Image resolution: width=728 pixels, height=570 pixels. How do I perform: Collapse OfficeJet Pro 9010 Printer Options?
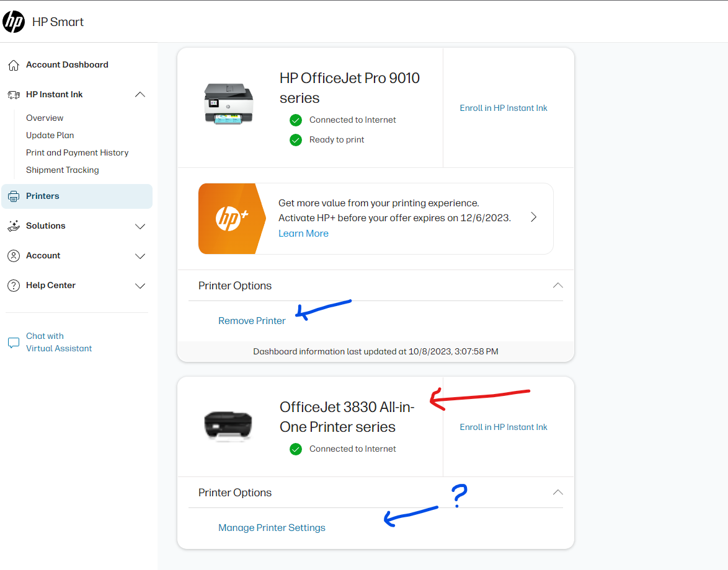tap(557, 286)
